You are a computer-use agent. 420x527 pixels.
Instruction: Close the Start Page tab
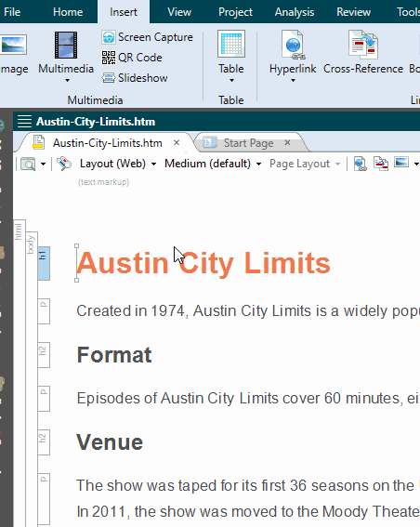287,143
